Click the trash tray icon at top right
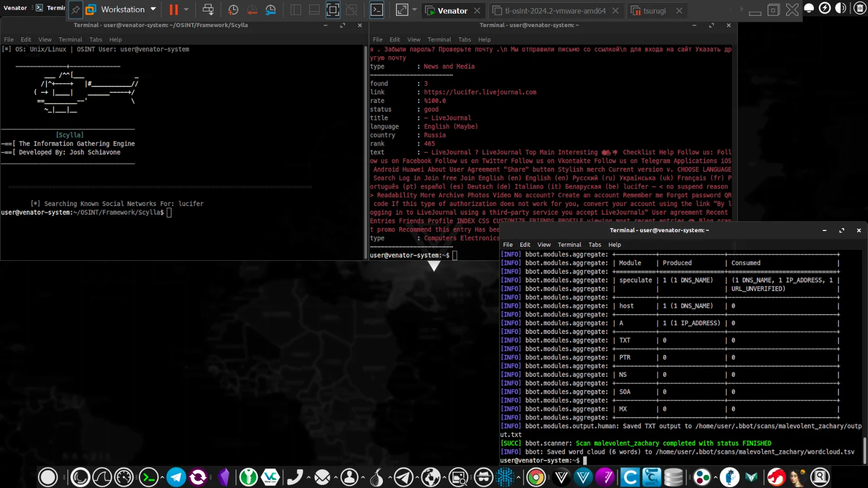 point(860,8)
